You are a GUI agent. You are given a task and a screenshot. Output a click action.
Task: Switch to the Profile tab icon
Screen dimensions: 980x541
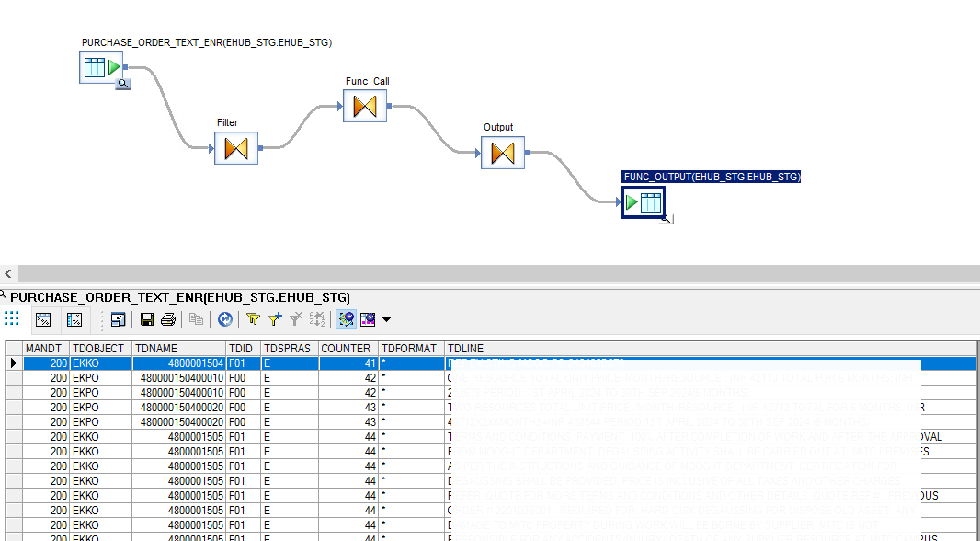click(43, 319)
